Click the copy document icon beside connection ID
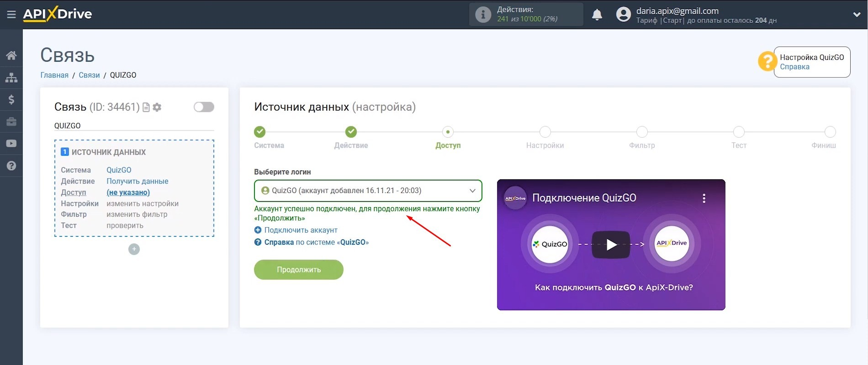 [x=146, y=107]
